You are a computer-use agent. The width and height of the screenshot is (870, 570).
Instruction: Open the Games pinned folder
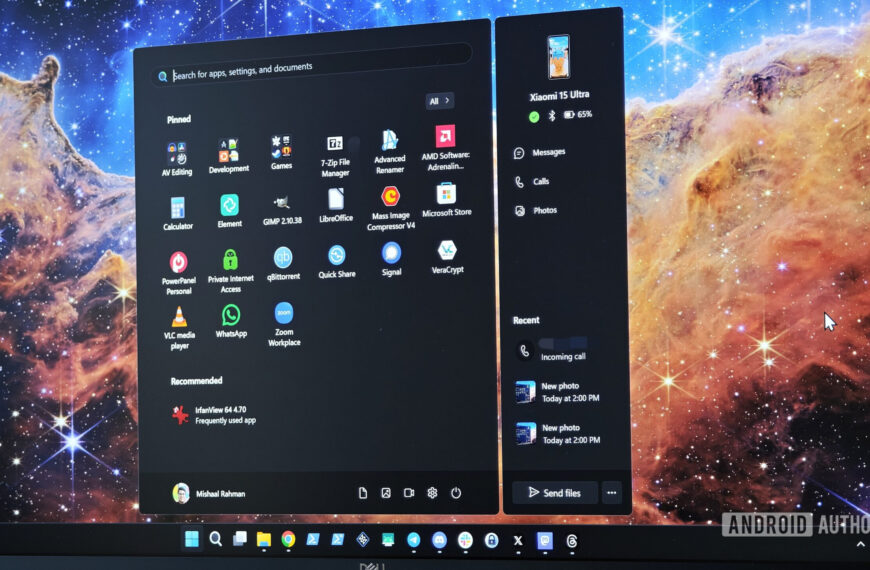coord(281,153)
